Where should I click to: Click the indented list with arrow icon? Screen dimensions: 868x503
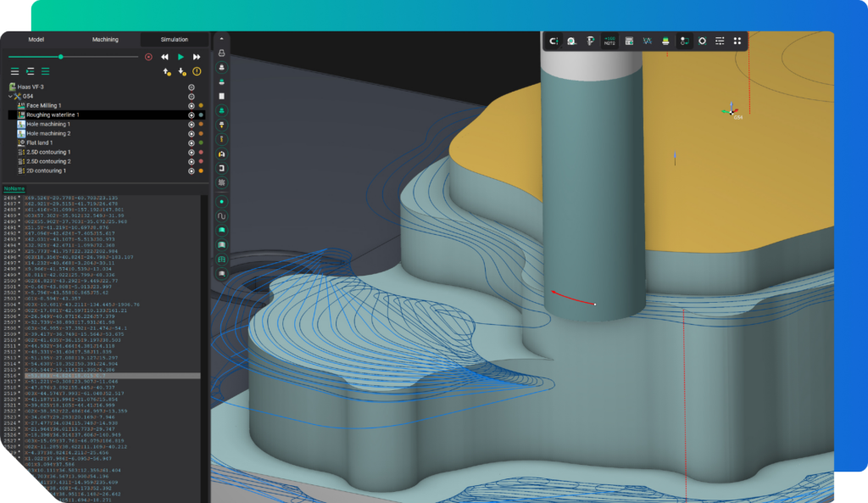(x=31, y=71)
